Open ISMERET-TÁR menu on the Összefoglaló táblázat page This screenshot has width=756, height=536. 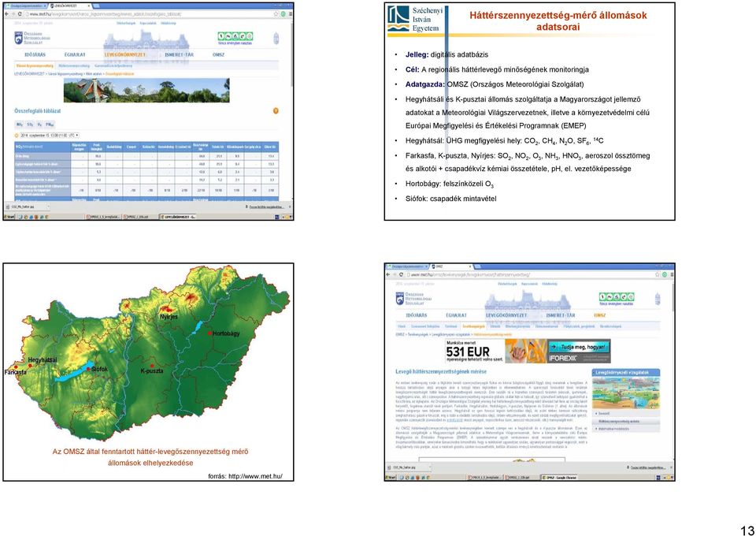pyautogui.click(x=180, y=54)
